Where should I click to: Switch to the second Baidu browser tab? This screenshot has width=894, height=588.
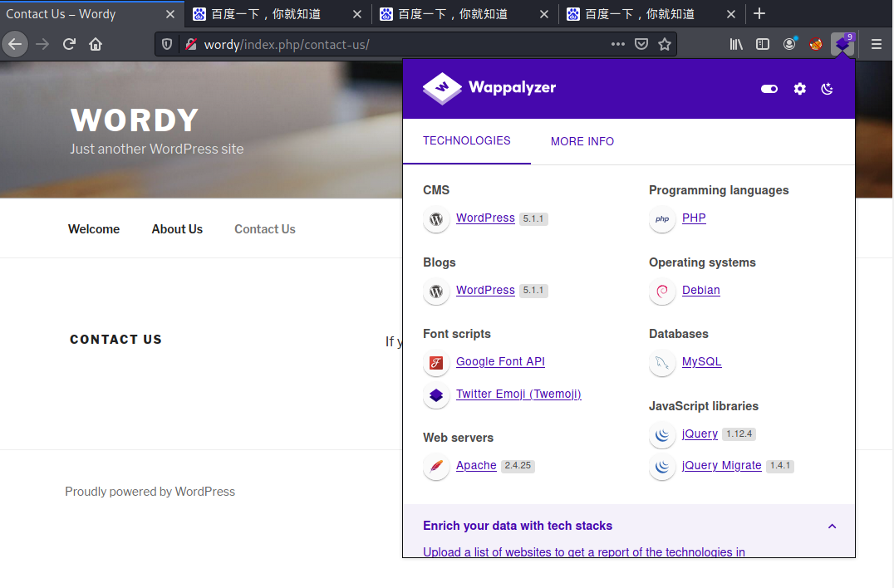(464, 13)
